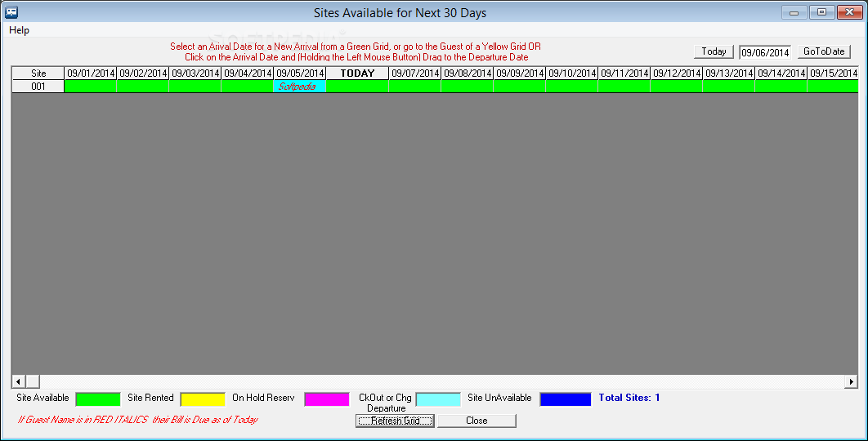Click the On Hold Reserv legend label

[x=263, y=398]
